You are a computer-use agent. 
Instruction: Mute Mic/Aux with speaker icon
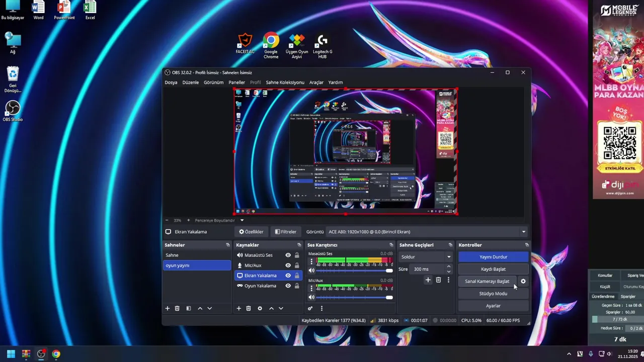311,297
